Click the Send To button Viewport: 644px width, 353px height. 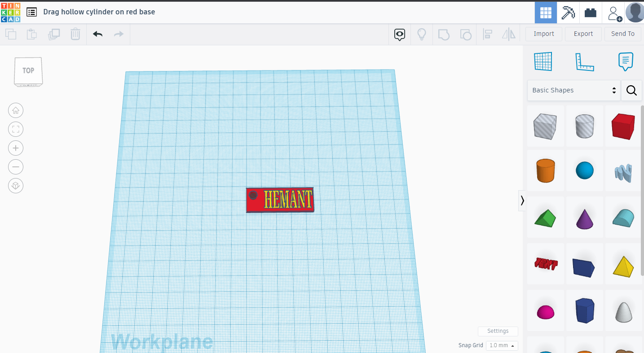[623, 34]
